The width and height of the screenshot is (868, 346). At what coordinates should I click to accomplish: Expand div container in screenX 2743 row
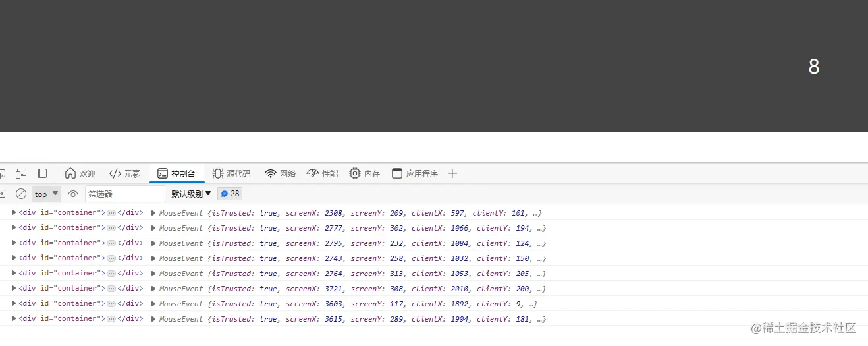coord(14,258)
